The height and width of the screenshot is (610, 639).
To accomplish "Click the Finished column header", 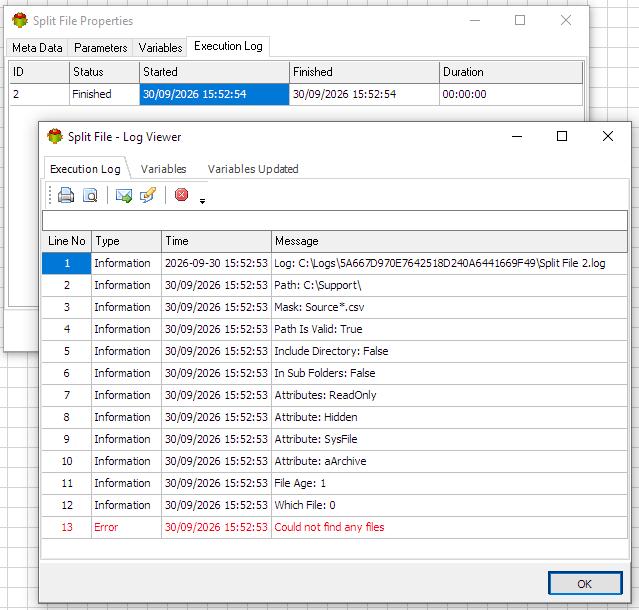I will pyautogui.click(x=364, y=72).
